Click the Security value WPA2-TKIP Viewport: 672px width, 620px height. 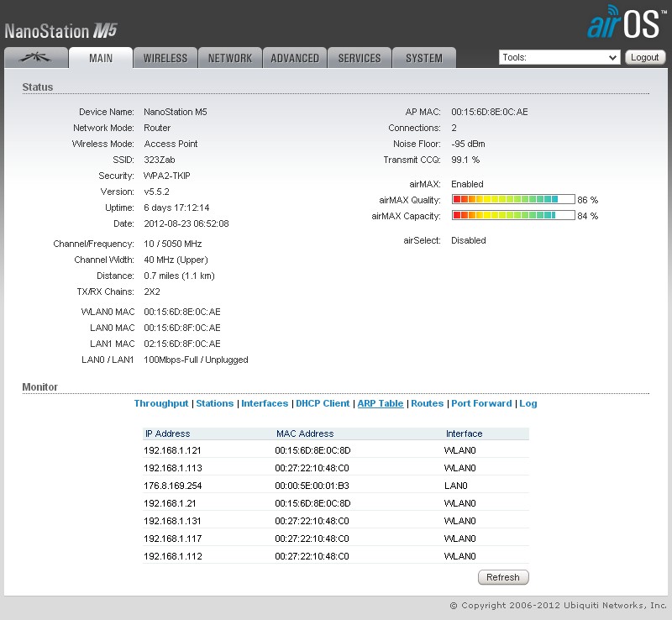pos(166,176)
